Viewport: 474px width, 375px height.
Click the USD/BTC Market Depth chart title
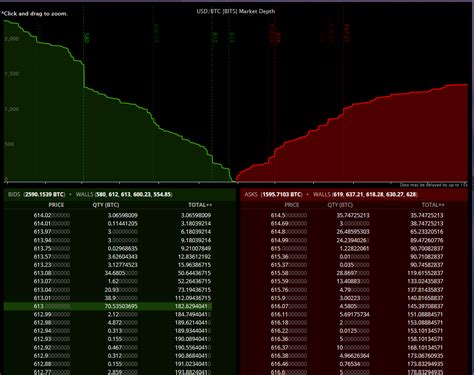[x=236, y=11]
